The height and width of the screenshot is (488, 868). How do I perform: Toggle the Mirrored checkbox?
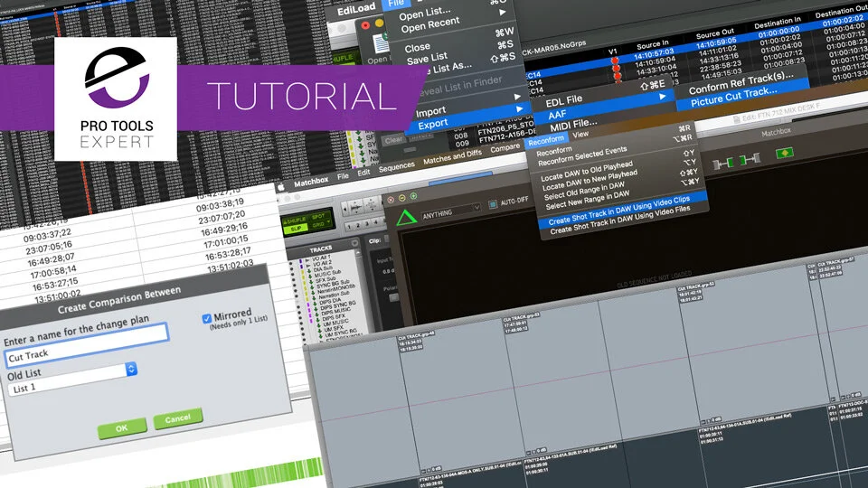[x=206, y=318]
